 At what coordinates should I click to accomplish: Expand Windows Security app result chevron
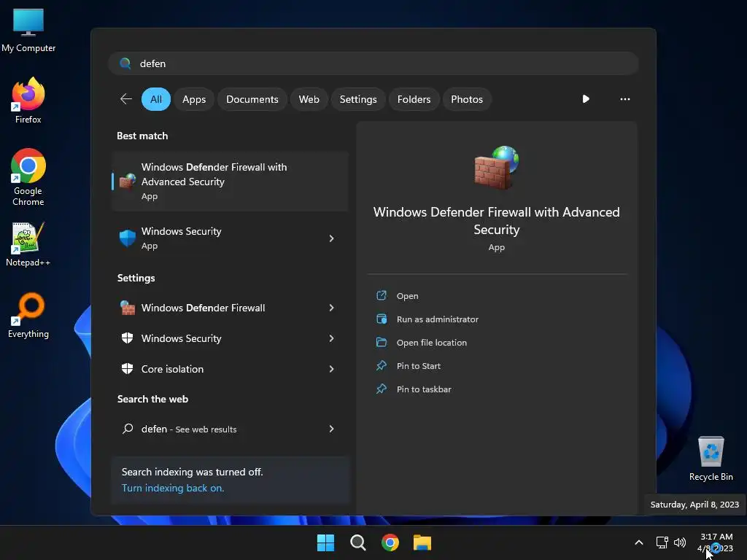332,238
